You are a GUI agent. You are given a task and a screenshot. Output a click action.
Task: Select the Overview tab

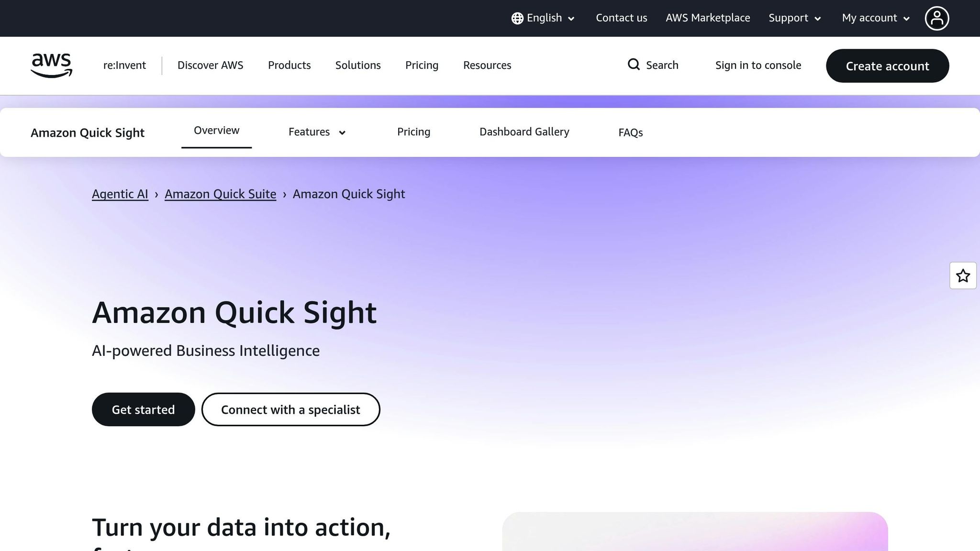click(216, 130)
